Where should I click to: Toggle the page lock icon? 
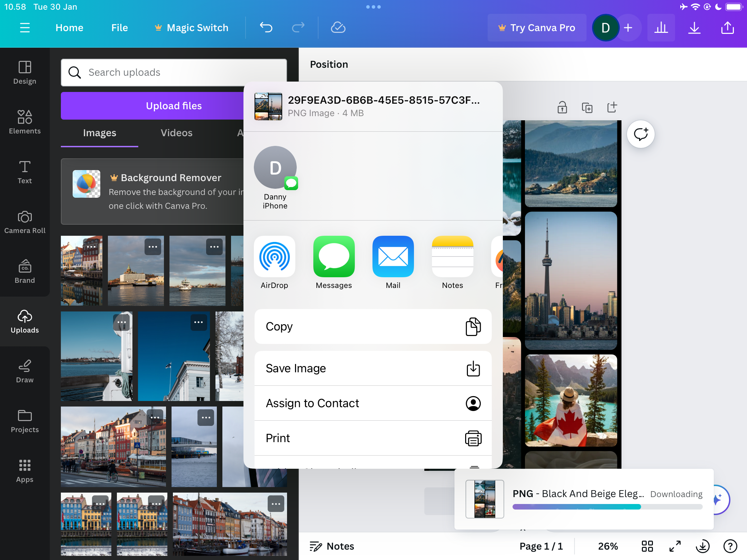coord(562,108)
